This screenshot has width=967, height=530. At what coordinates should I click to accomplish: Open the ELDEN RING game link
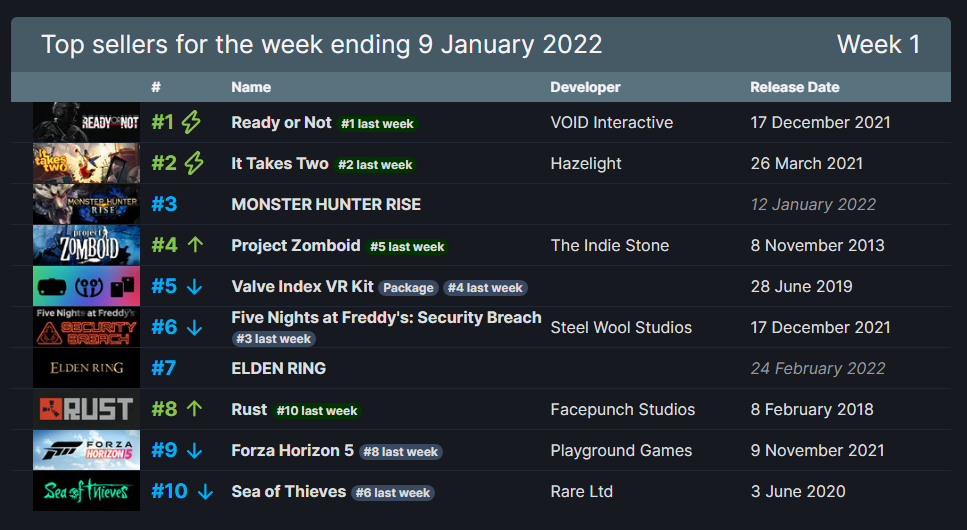pyautogui.click(x=278, y=368)
